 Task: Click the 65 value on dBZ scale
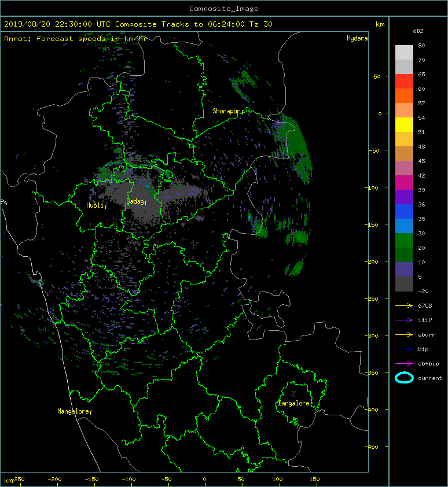[421, 74]
